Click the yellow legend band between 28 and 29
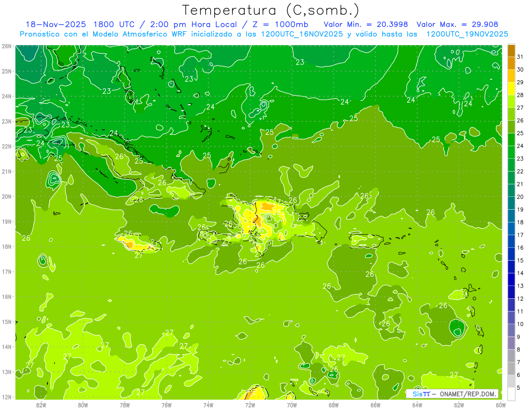The image size is (532, 411). [511, 89]
